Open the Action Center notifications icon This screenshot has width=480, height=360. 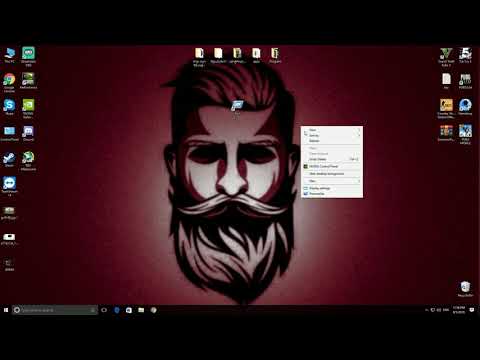point(472,310)
